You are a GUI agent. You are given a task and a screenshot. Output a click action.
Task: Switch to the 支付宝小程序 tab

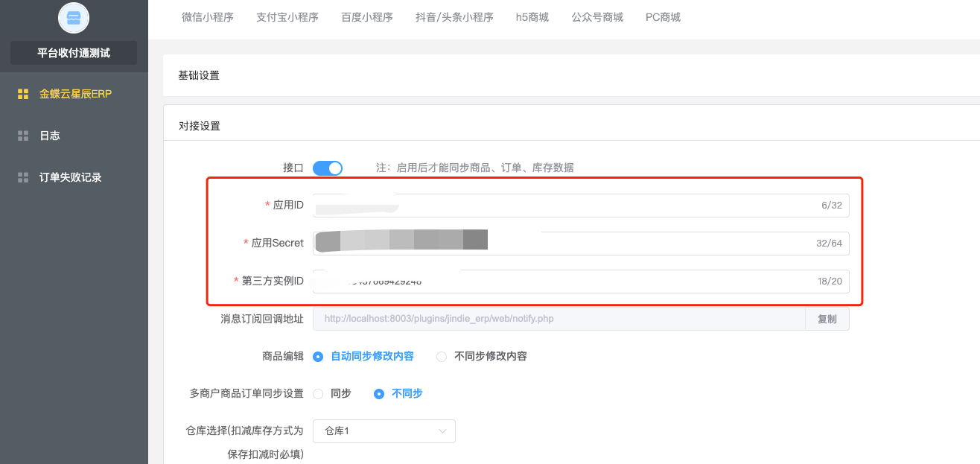287,17
